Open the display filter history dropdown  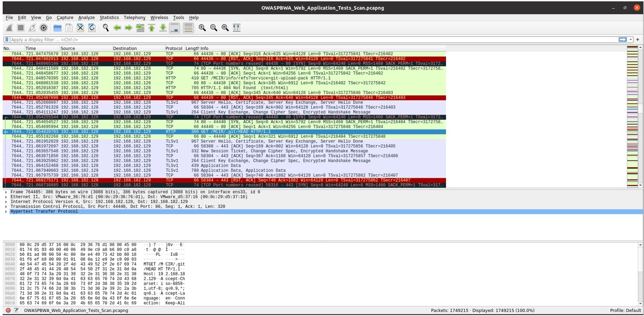pos(631,40)
